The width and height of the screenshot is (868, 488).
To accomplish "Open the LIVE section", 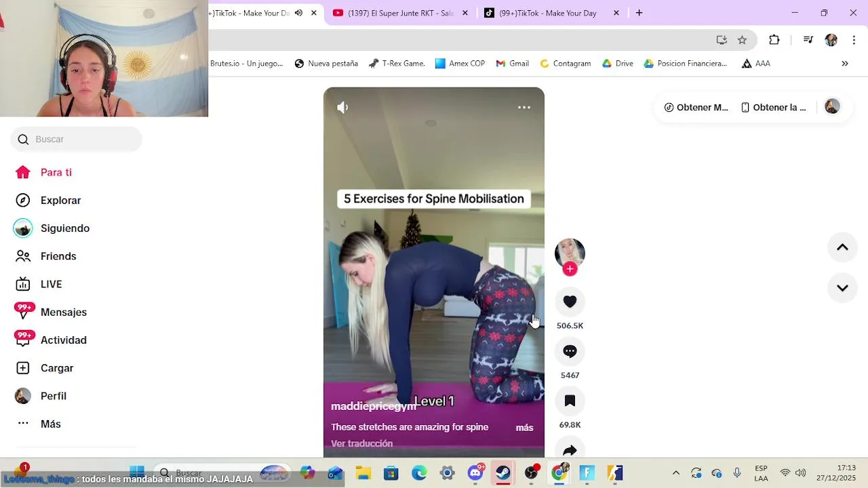I will 39,284.
